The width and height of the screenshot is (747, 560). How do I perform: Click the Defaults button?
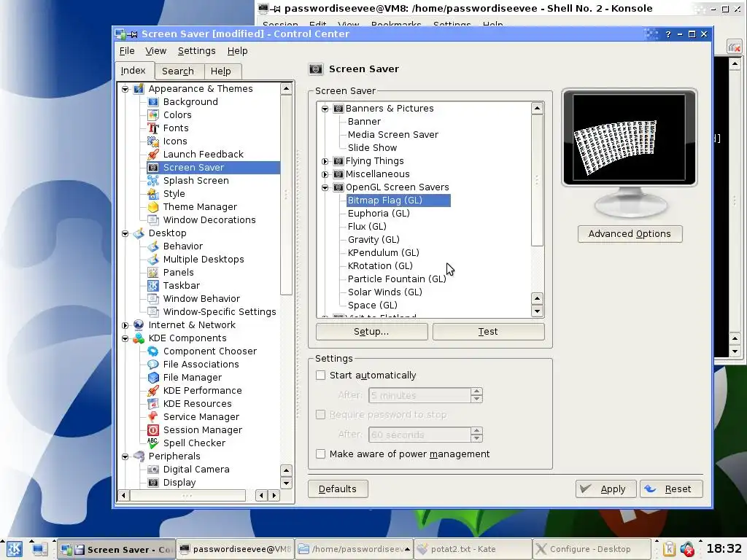[x=338, y=489]
